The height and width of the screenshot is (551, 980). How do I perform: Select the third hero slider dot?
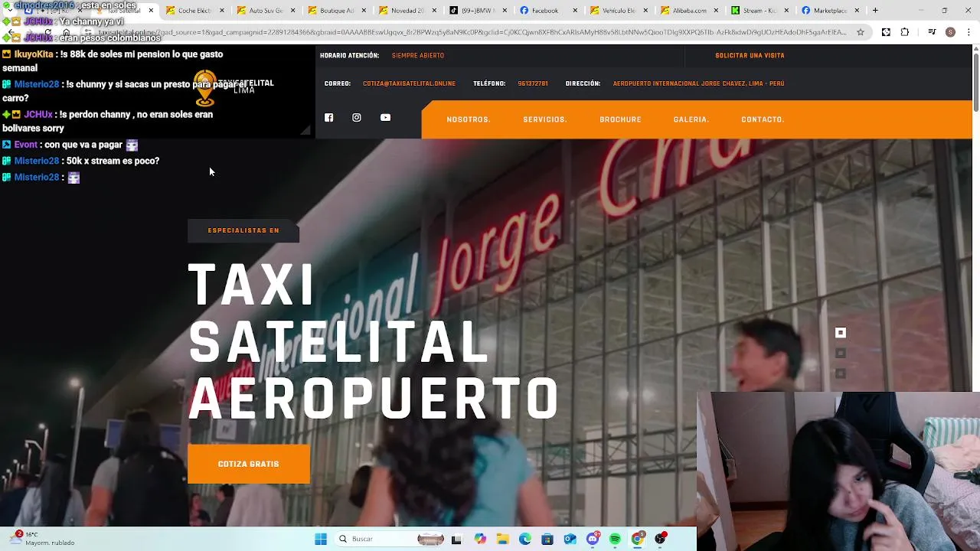click(x=841, y=373)
